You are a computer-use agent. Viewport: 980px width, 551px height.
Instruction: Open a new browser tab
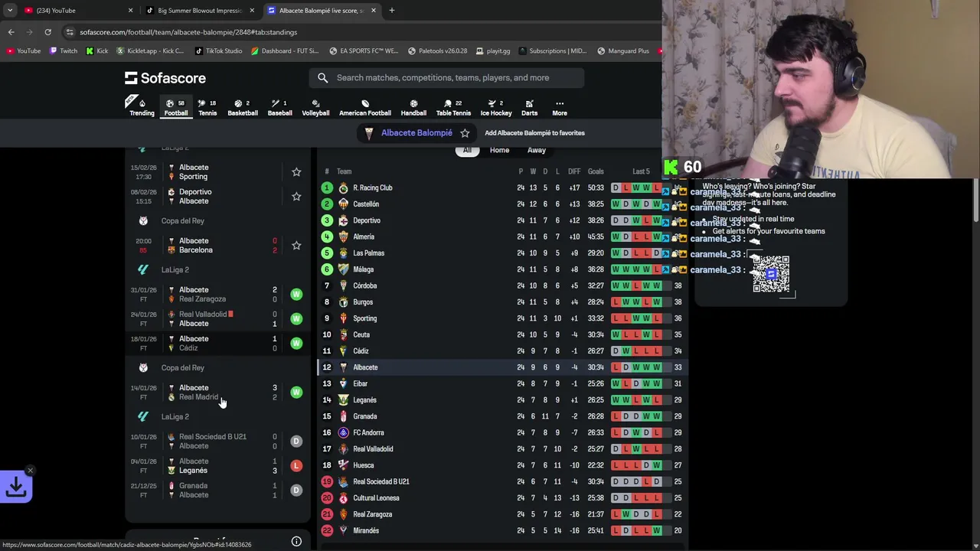[392, 11]
